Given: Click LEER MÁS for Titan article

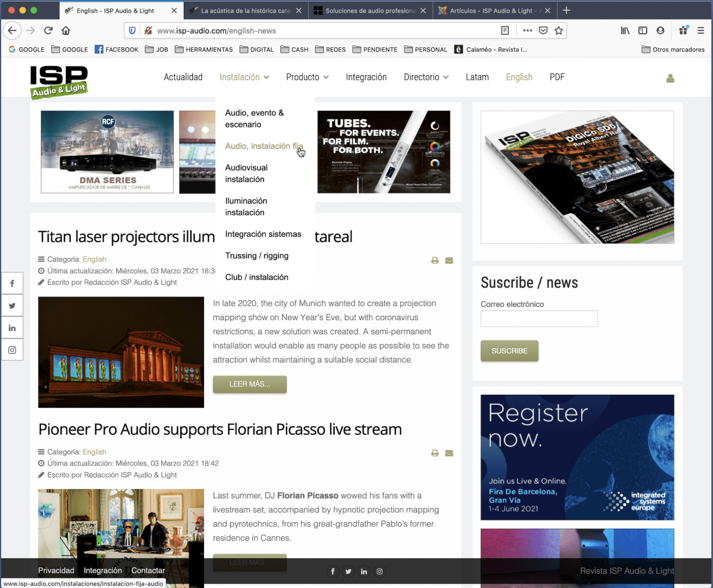Looking at the screenshot, I should 250,384.
